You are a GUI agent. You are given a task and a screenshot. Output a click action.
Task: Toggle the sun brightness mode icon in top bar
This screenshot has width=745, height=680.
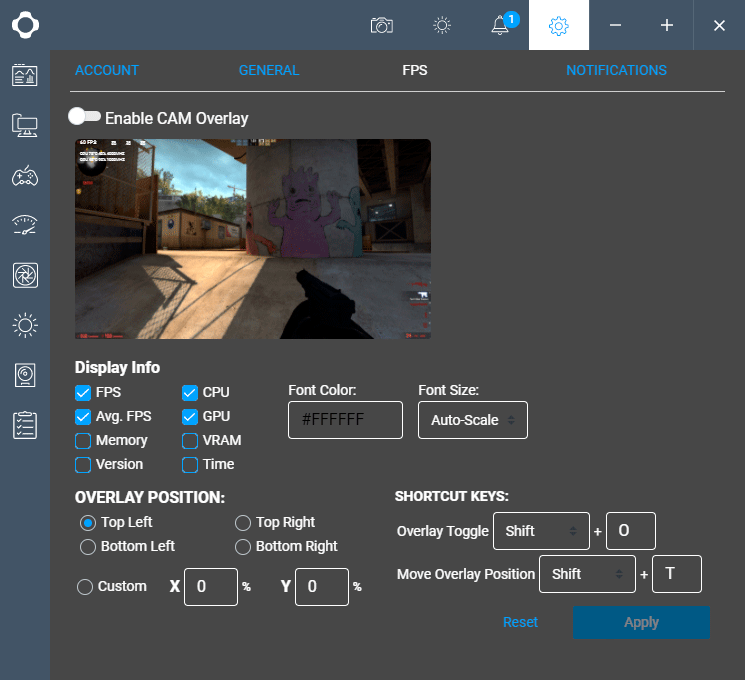[x=442, y=25]
